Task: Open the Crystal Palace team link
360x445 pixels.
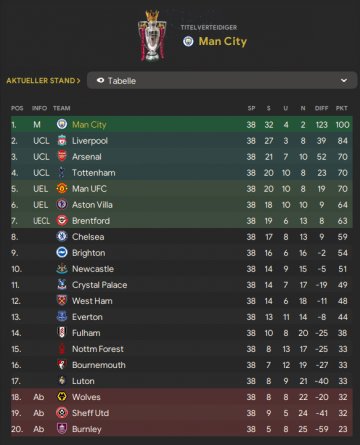Action: click(100, 285)
